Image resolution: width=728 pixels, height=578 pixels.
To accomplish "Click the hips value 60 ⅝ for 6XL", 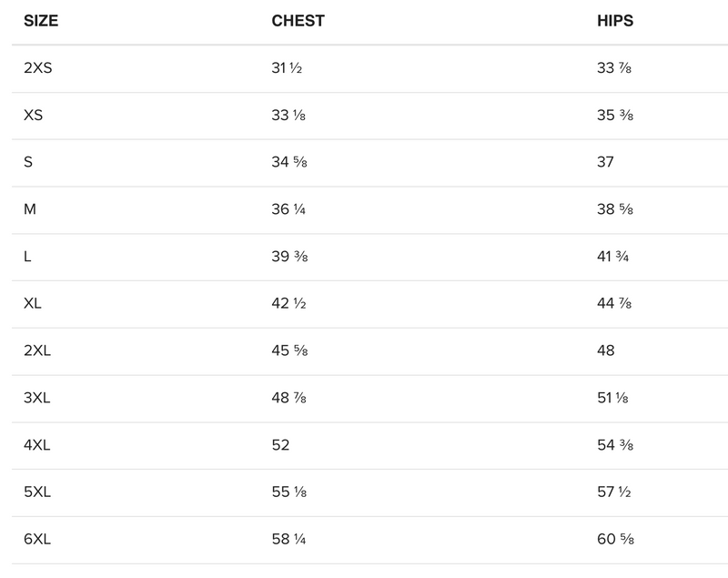I will 615,540.
